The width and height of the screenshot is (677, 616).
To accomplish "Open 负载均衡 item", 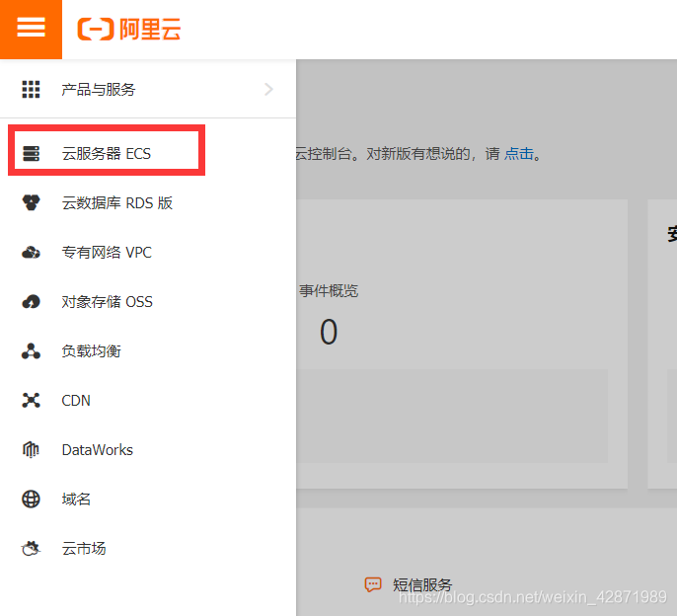I will coord(91,350).
